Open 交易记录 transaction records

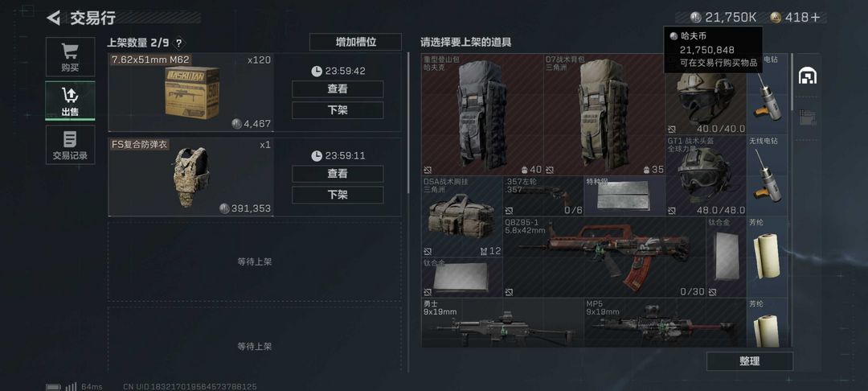[x=70, y=145]
